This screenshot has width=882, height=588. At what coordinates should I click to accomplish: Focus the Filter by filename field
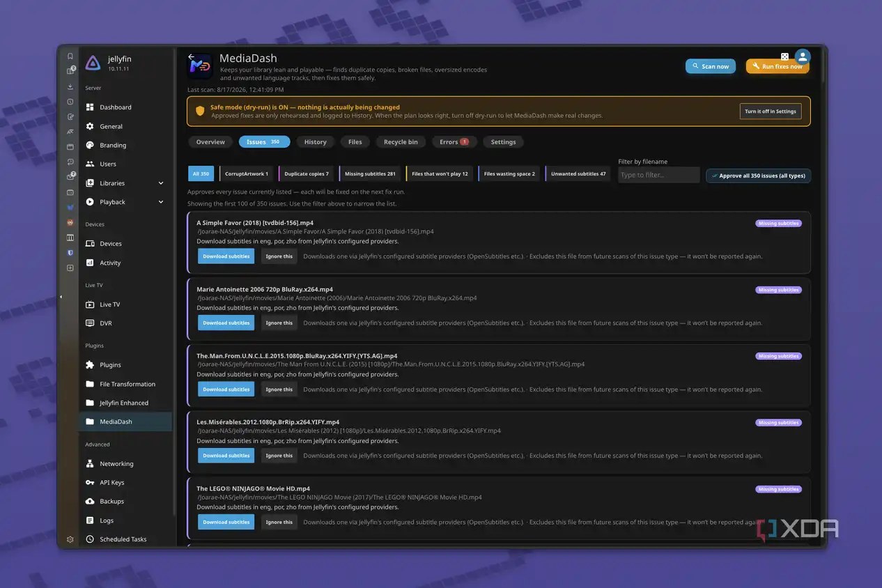(x=659, y=175)
